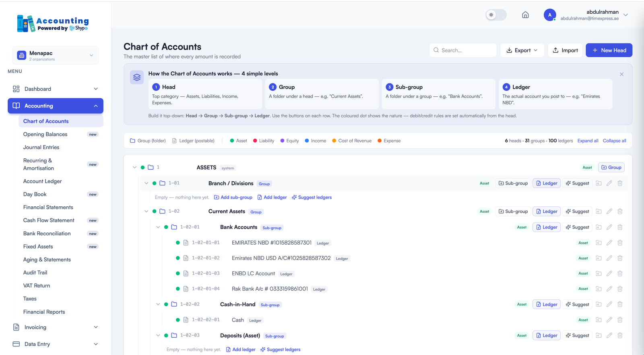The height and width of the screenshot is (355, 644).
Task: Collapse the Cash-in-Hand sub-group
Action: [x=158, y=304]
